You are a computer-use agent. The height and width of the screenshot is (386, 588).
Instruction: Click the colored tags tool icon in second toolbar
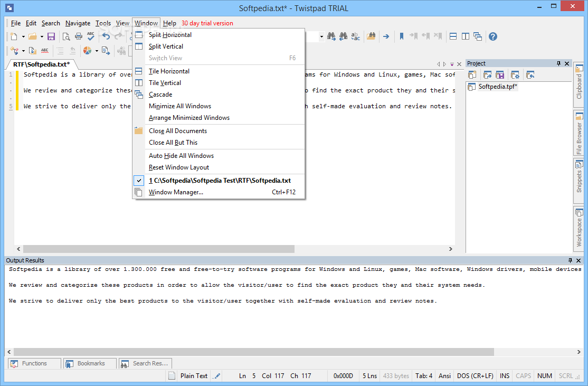[14, 51]
